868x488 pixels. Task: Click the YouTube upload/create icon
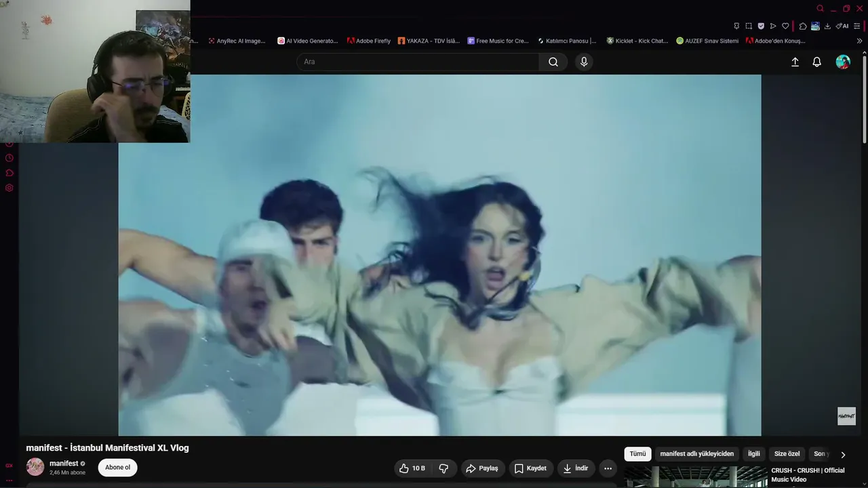(x=795, y=62)
